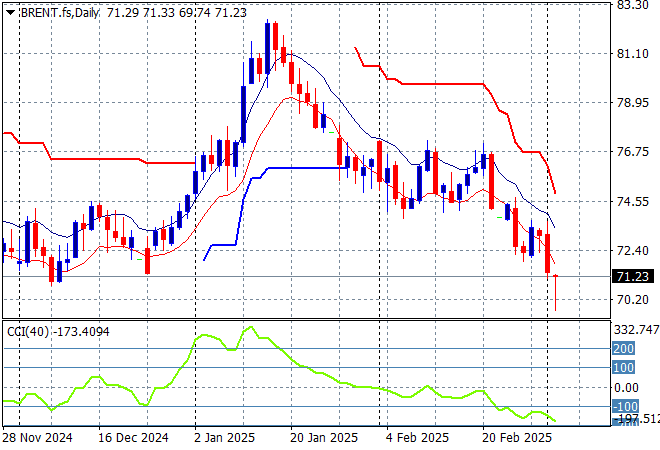Click the CCI -100 level label
The image size is (660, 450).
click(x=624, y=407)
